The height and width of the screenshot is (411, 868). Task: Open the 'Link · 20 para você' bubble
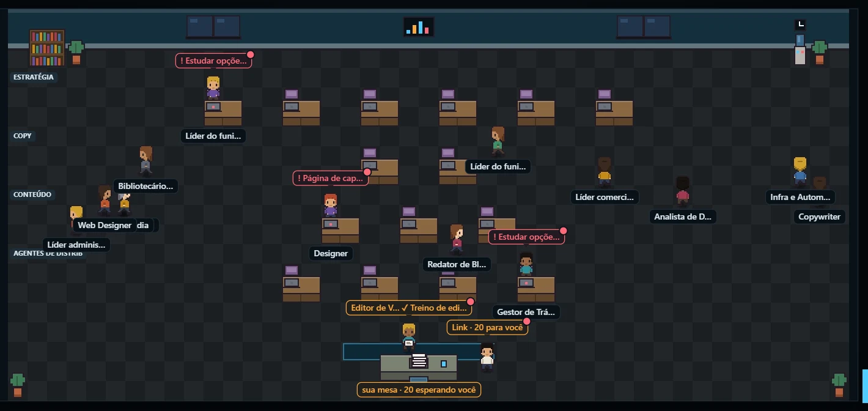click(x=487, y=328)
